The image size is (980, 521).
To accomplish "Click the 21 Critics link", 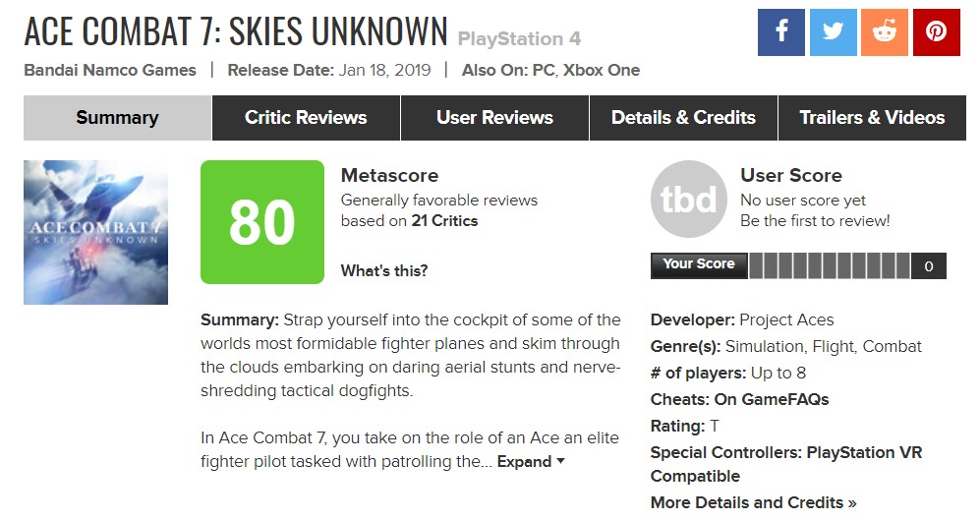I will point(444,221).
